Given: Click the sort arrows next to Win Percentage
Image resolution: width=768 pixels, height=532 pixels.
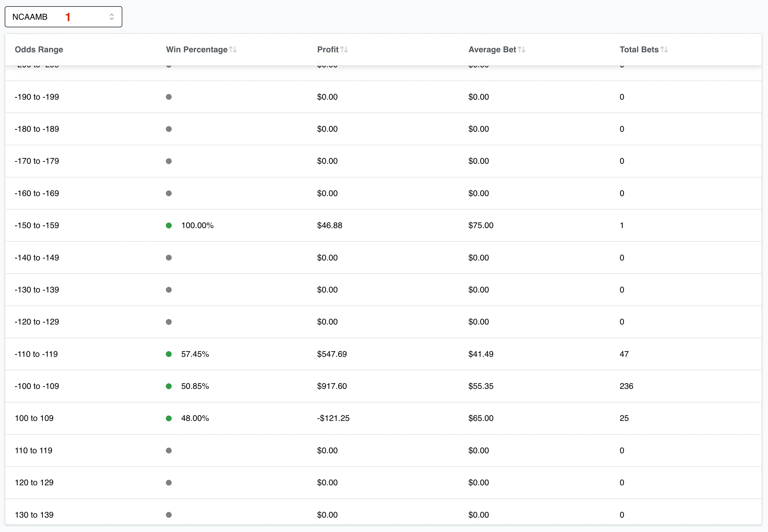Looking at the screenshot, I should click(x=233, y=50).
